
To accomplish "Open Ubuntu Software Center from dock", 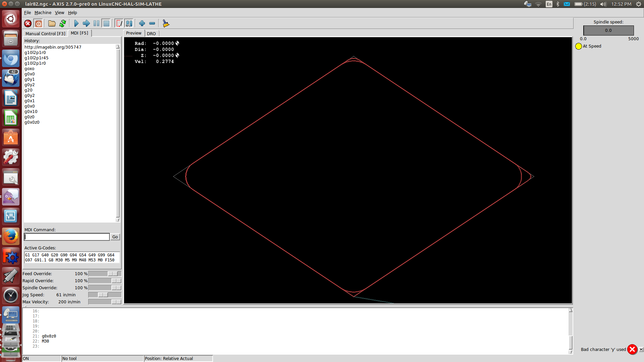I will tap(11, 138).
